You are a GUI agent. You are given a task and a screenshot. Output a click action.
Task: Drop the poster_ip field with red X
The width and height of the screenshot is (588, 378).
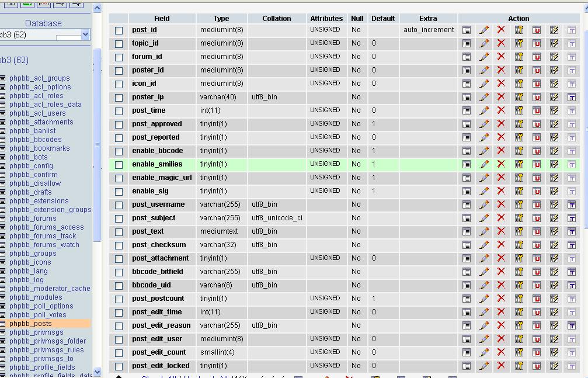click(x=501, y=97)
